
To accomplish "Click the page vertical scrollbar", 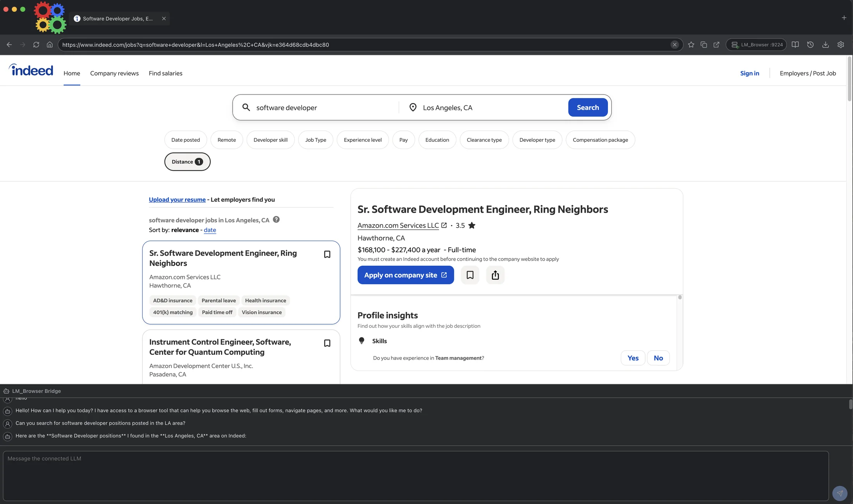I will [849, 79].
